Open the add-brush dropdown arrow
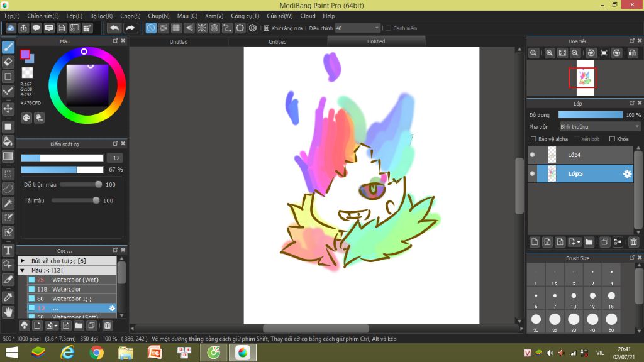The height and width of the screenshot is (362, 644). pos(55,326)
